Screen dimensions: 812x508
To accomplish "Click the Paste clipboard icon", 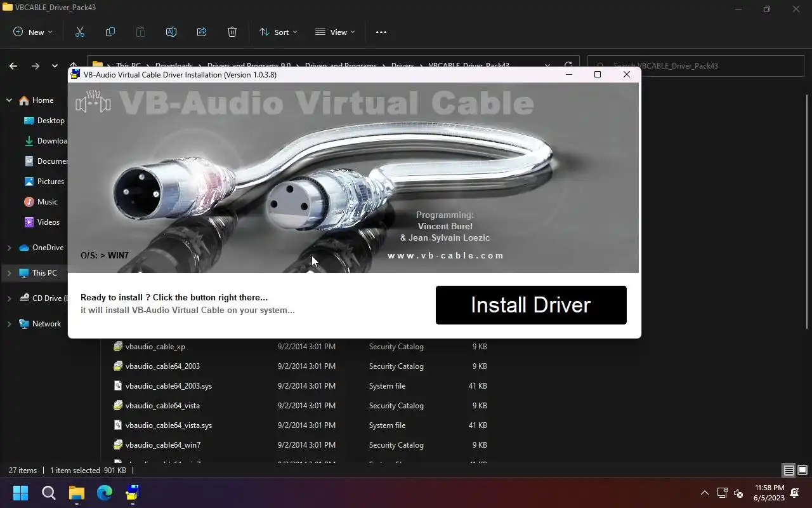I will tap(141, 32).
